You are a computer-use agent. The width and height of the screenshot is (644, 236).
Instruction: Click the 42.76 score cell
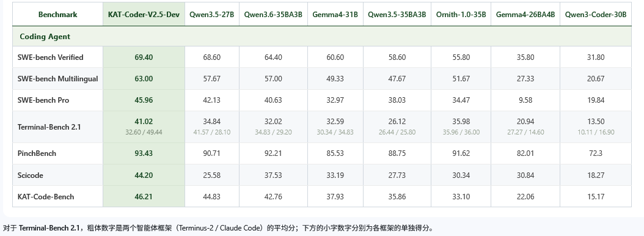273,196
